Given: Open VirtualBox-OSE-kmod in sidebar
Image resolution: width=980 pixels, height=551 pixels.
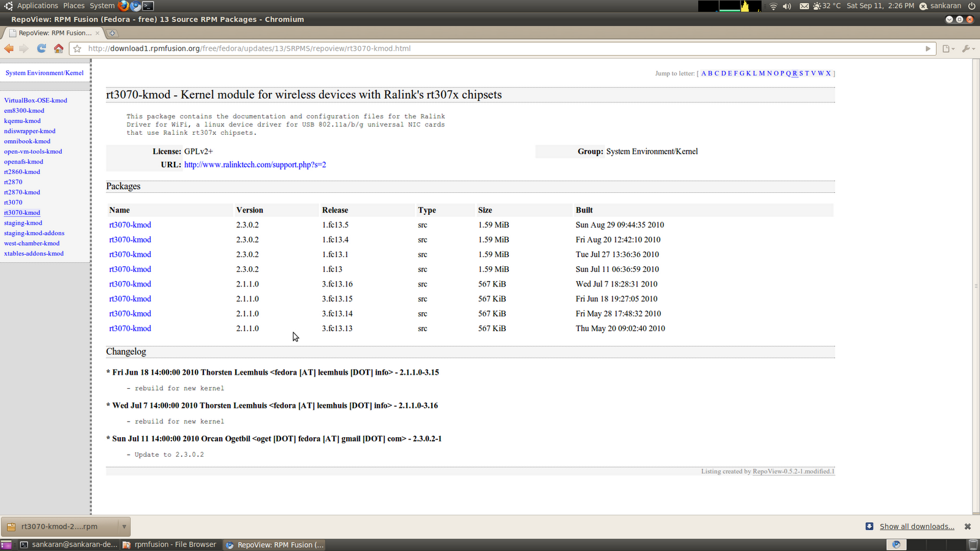Looking at the screenshot, I should pos(36,100).
